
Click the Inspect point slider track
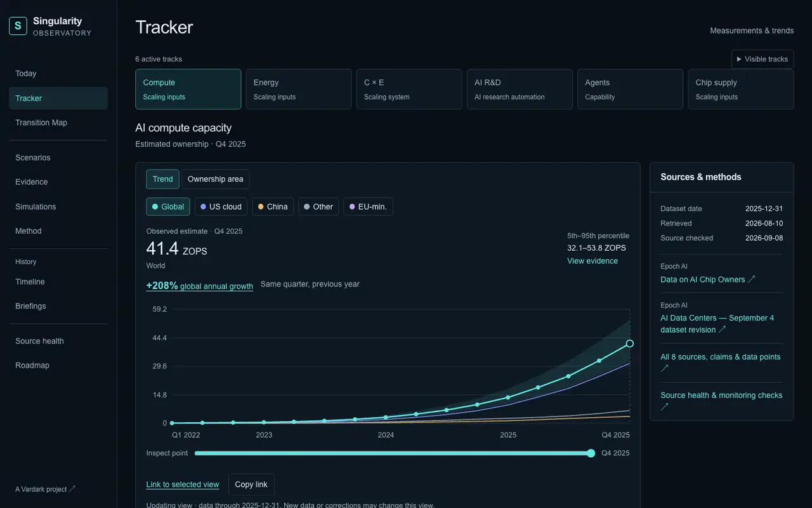(393, 453)
